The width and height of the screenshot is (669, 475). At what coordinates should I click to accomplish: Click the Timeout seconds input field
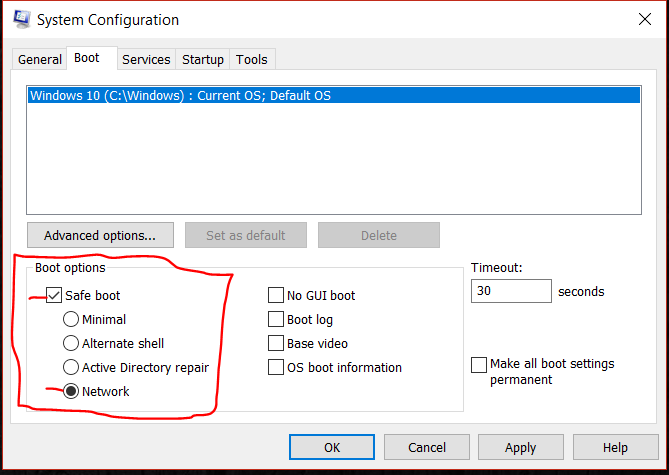[510, 291]
